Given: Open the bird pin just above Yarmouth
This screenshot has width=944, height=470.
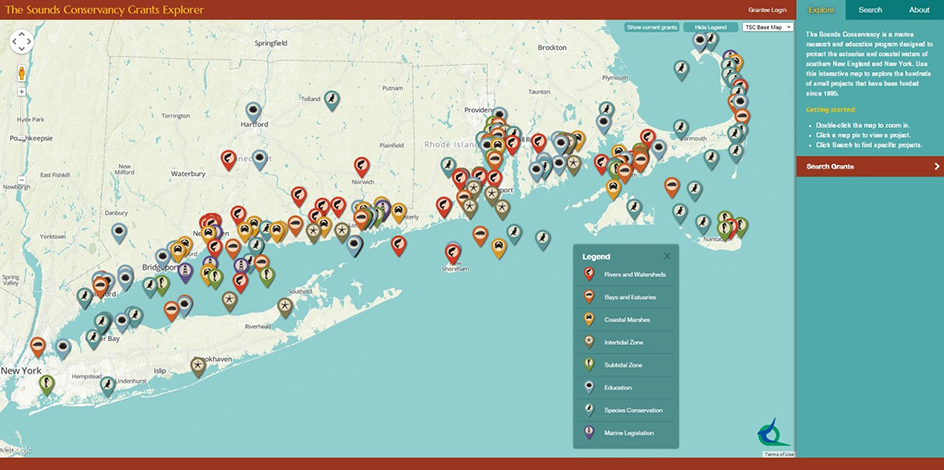Looking at the screenshot, I should [x=681, y=128].
